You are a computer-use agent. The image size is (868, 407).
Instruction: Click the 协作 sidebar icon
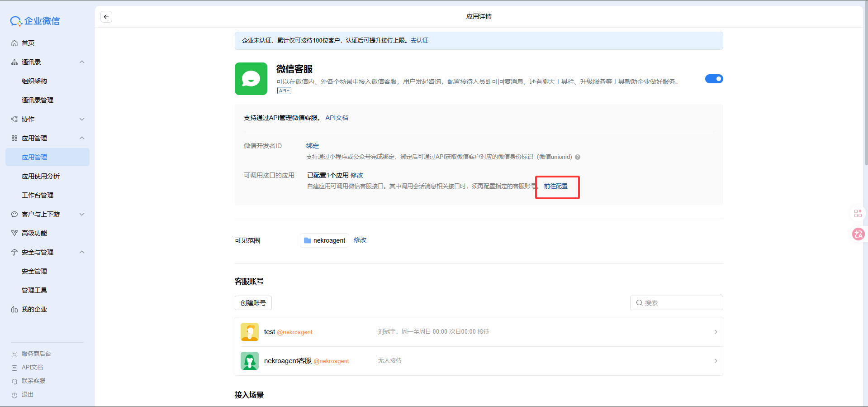(x=14, y=119)
